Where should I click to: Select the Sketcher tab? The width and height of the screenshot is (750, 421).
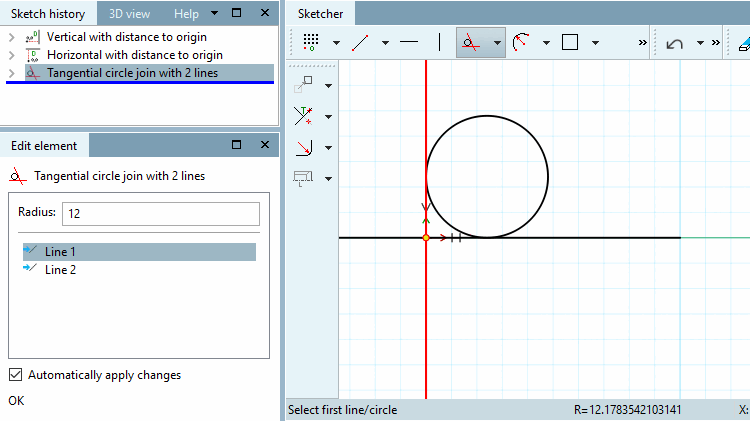coord(320,14)
